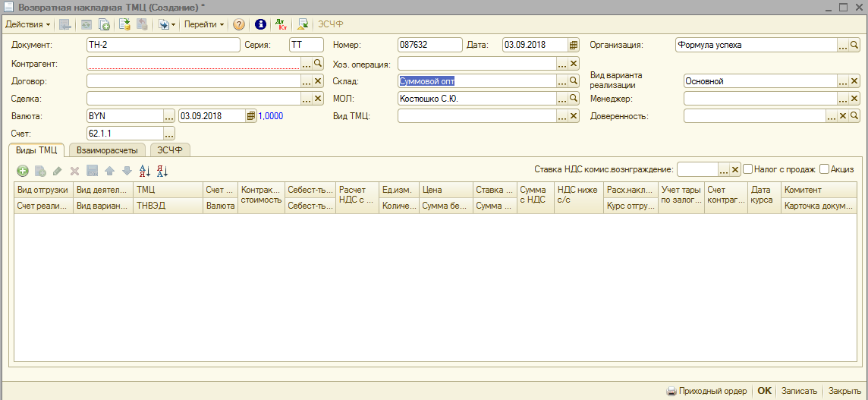
Task: Sort table rows descending
Action: click(162, 172)
